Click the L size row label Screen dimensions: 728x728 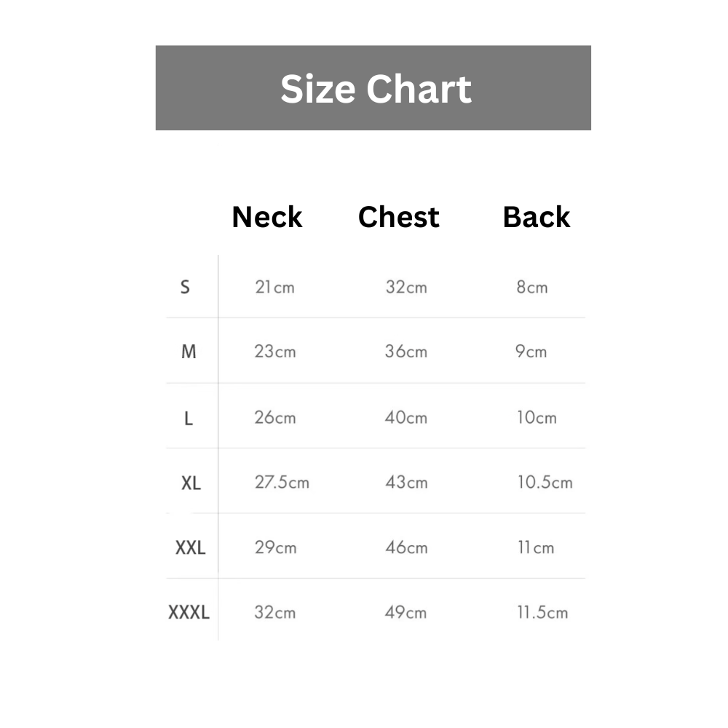189,418
